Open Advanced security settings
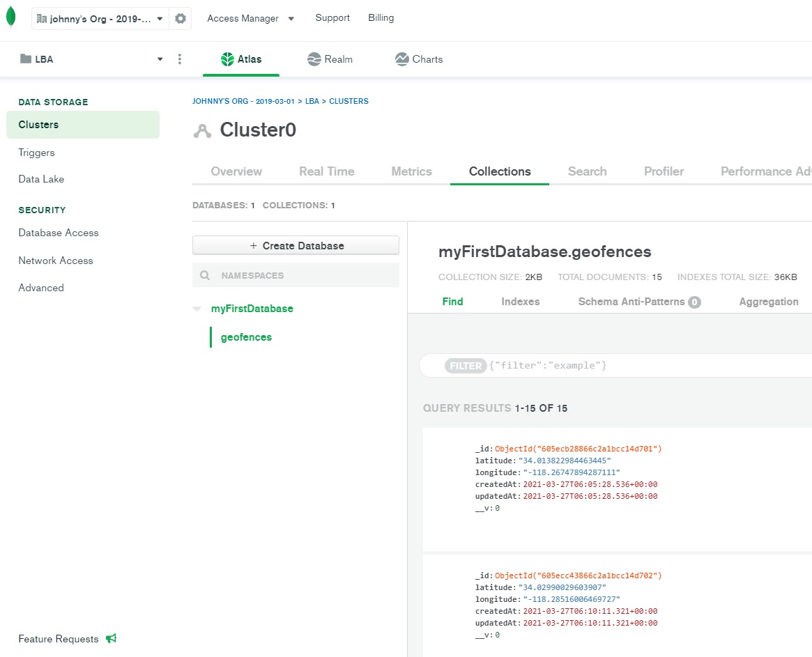The image size is (812, 657). (41, 288)
